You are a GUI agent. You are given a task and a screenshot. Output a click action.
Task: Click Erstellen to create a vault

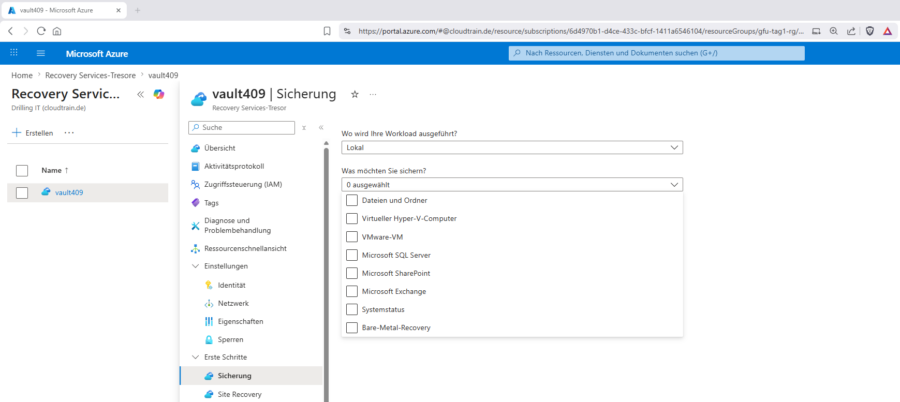pos(33,133)
